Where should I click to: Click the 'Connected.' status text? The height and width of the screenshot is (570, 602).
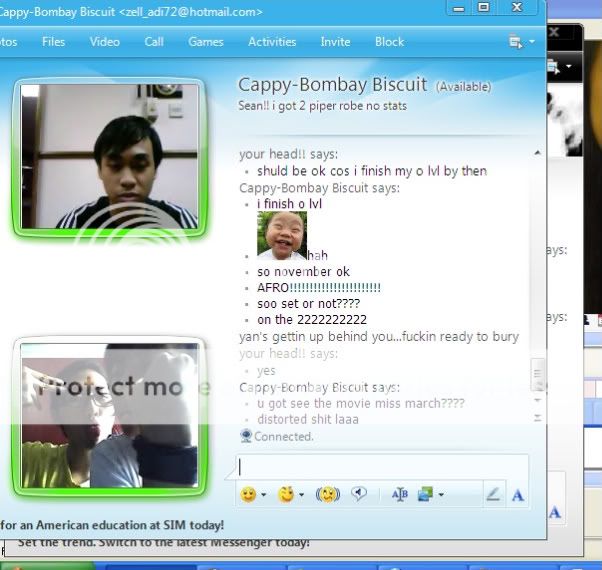[x=284, y=436]
